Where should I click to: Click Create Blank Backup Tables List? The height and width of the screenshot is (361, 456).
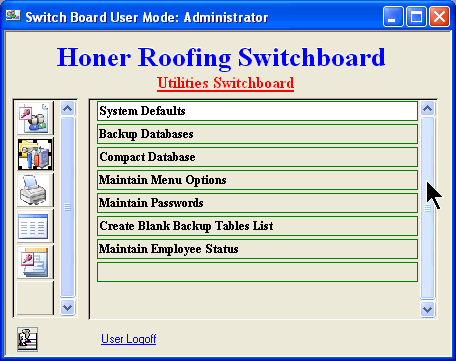(257, 226)
